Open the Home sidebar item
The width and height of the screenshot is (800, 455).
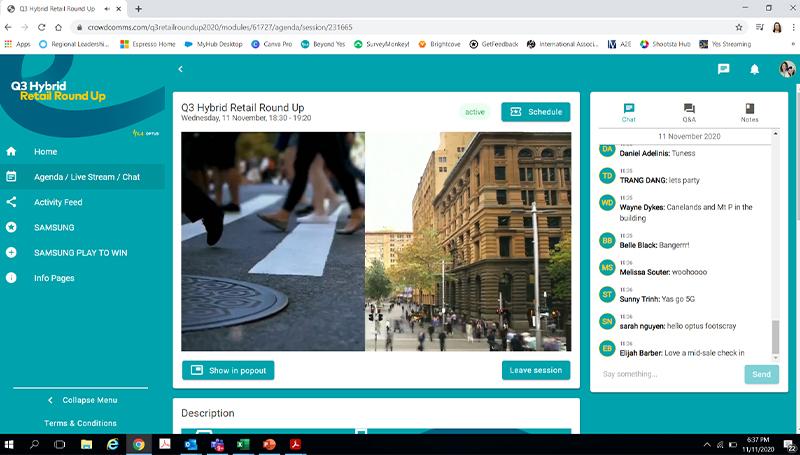[45, 151]
